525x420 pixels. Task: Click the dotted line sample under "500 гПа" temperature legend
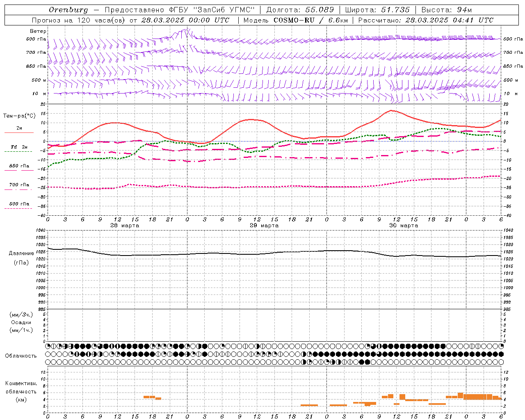point(18,208)
